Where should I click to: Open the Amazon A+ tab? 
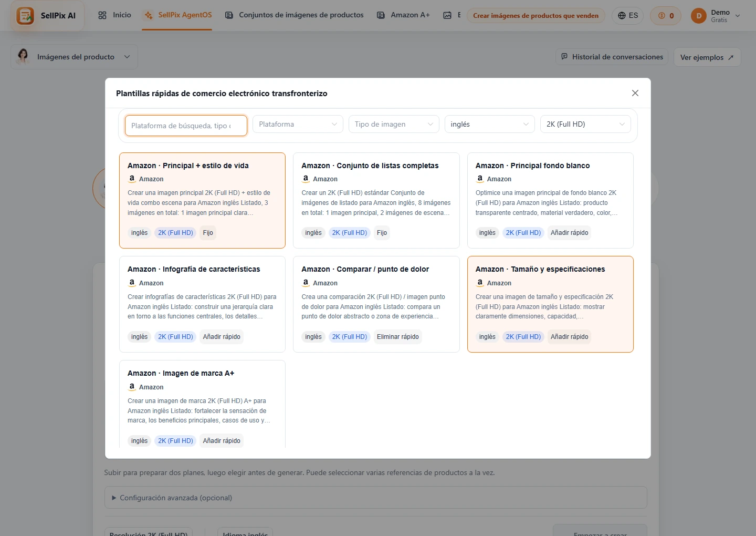[x=403, y=15]
